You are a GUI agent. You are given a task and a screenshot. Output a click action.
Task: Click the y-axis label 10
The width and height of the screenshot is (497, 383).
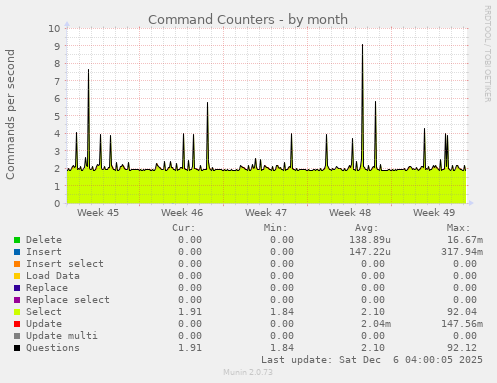tap(54, 28)
